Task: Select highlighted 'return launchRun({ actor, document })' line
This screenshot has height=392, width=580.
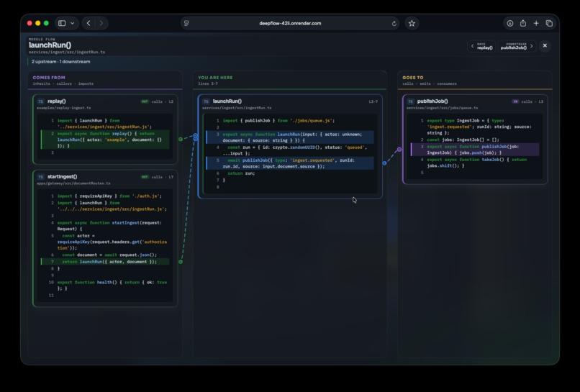Action: (105, 262)
